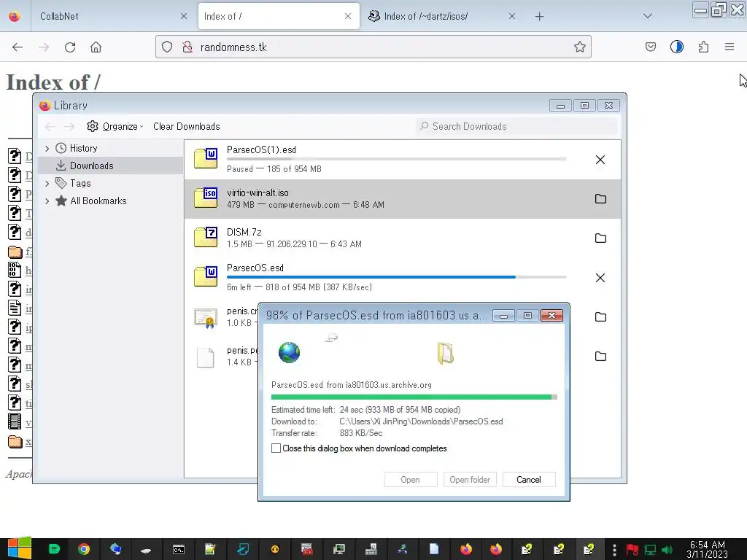Cancel the ParsecOS.esd download in Library
This screenshot has width=747, height=560.
(x=600, y=278)
